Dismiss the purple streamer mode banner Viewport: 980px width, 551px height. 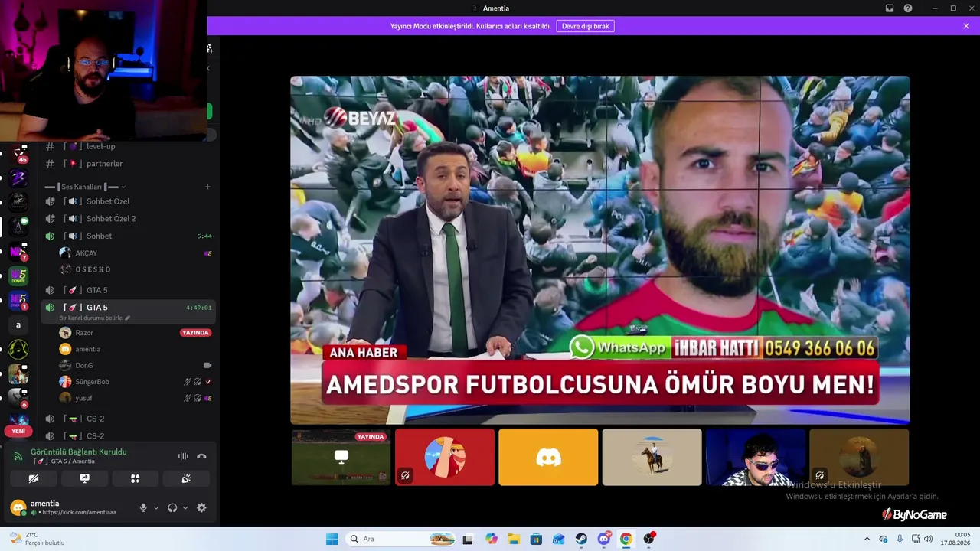966,26
